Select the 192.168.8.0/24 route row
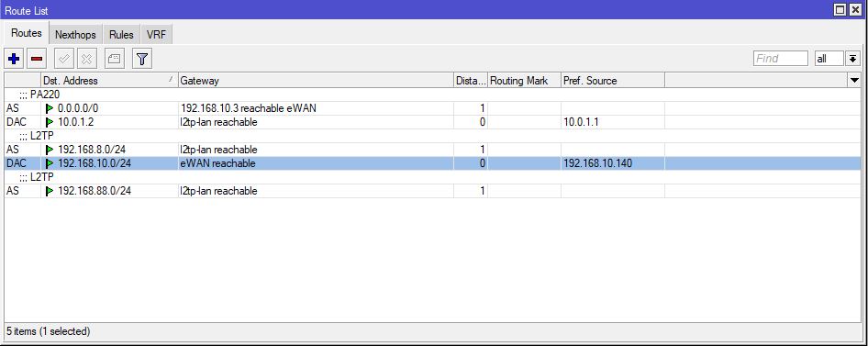The image size is (868, 346). point(433,150)
